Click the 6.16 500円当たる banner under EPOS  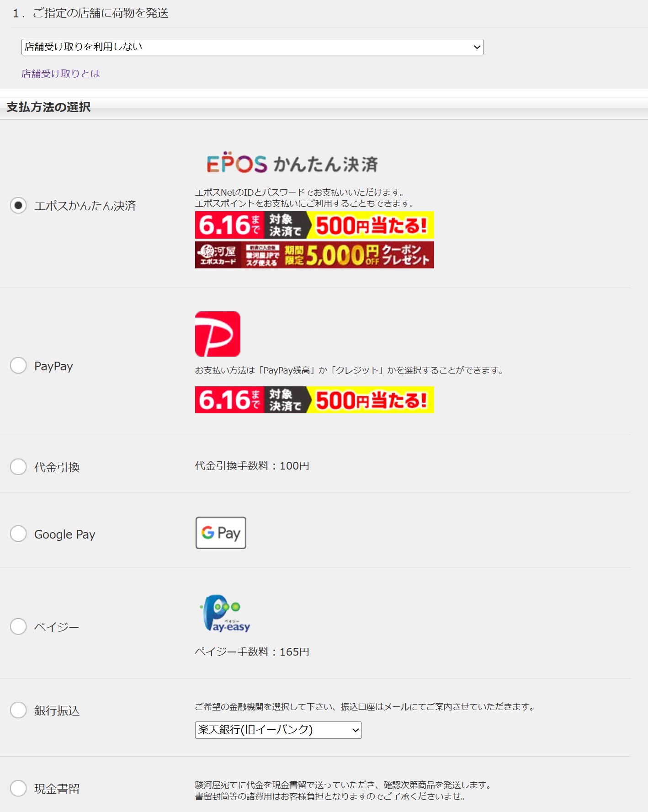(314, 225)
